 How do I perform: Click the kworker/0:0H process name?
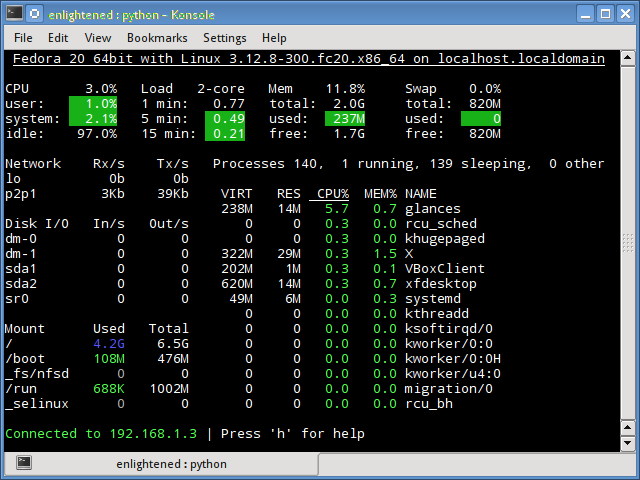(453, 359)
